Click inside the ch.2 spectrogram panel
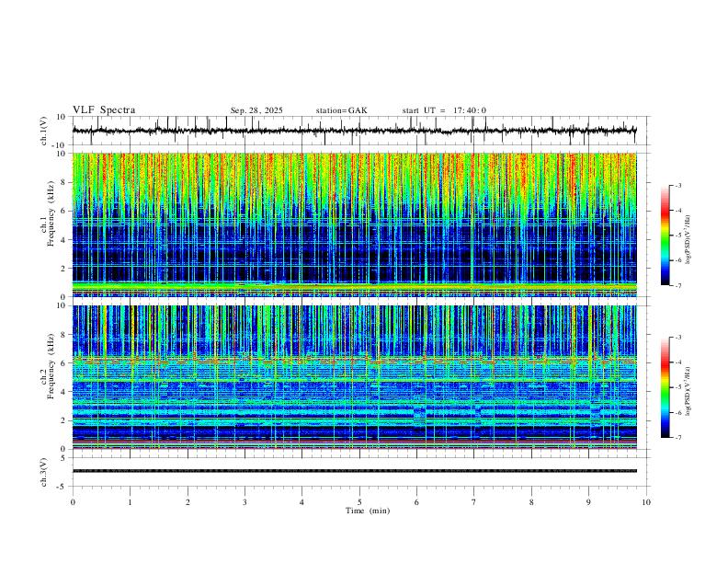The height and width of the screenshot is (563, 728). (354, 377)
